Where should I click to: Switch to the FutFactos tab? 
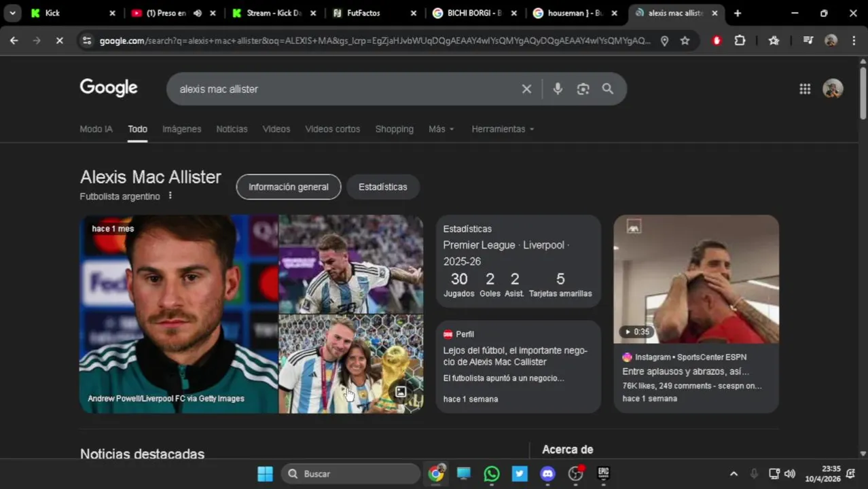374,13
